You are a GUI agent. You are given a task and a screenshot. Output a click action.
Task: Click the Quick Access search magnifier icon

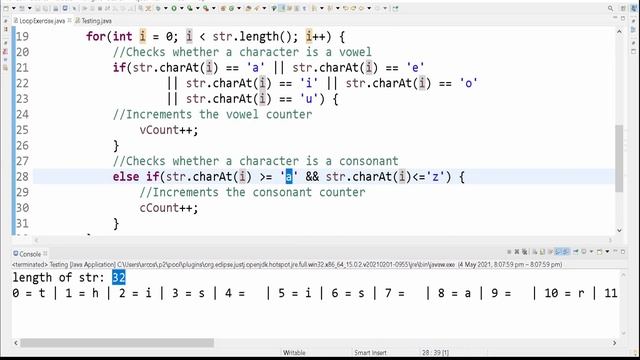[x=611, y=8]
